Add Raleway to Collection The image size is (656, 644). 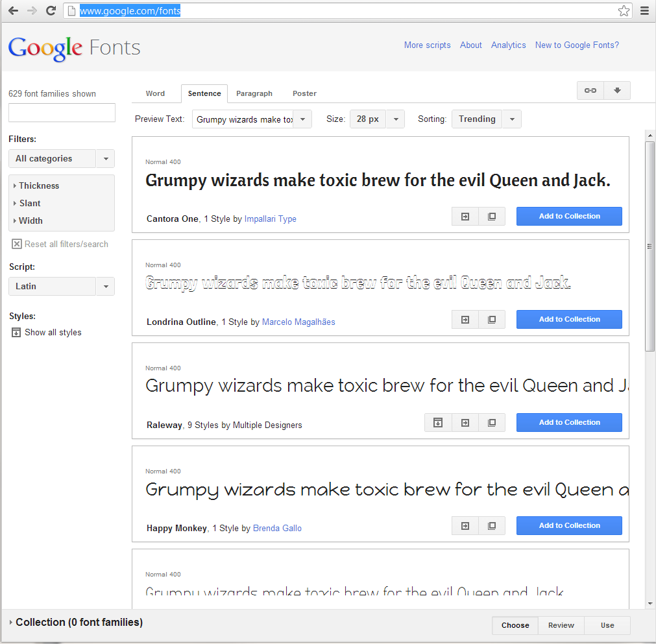point(568,422)
